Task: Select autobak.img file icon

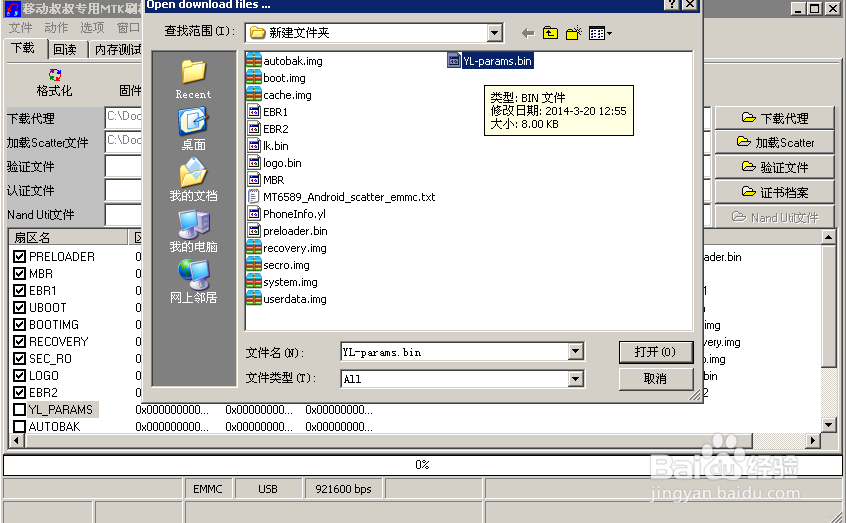Action: point(254,60)
